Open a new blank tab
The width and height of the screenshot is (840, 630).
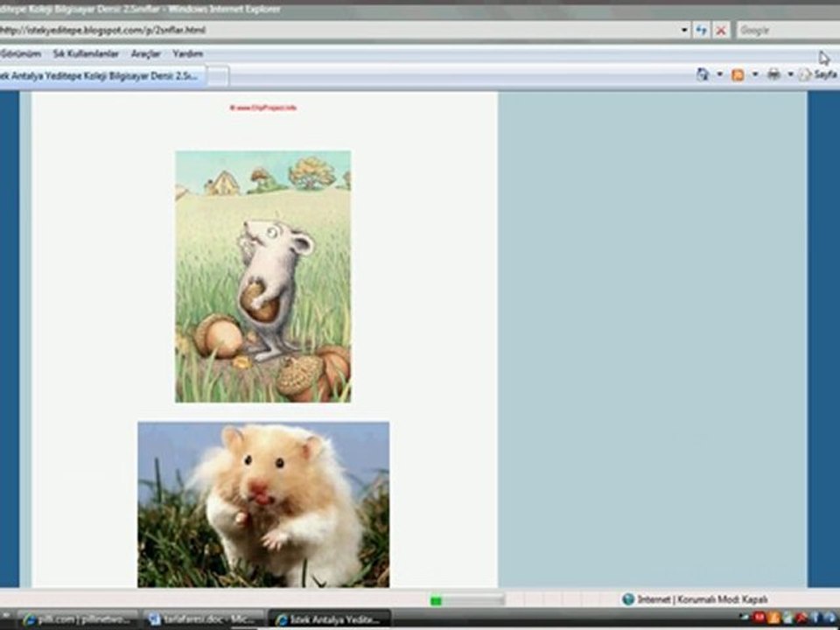click(x=219, y=76)
